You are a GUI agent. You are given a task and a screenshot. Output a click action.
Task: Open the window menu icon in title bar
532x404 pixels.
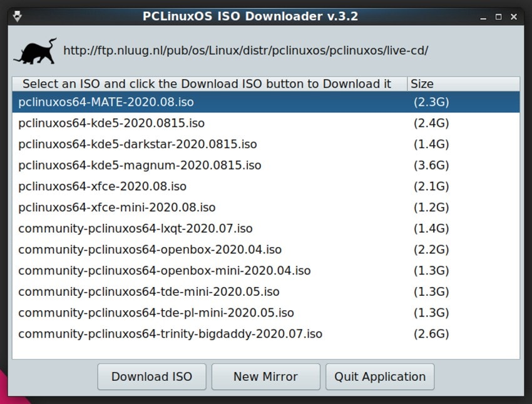pos(18,16)
